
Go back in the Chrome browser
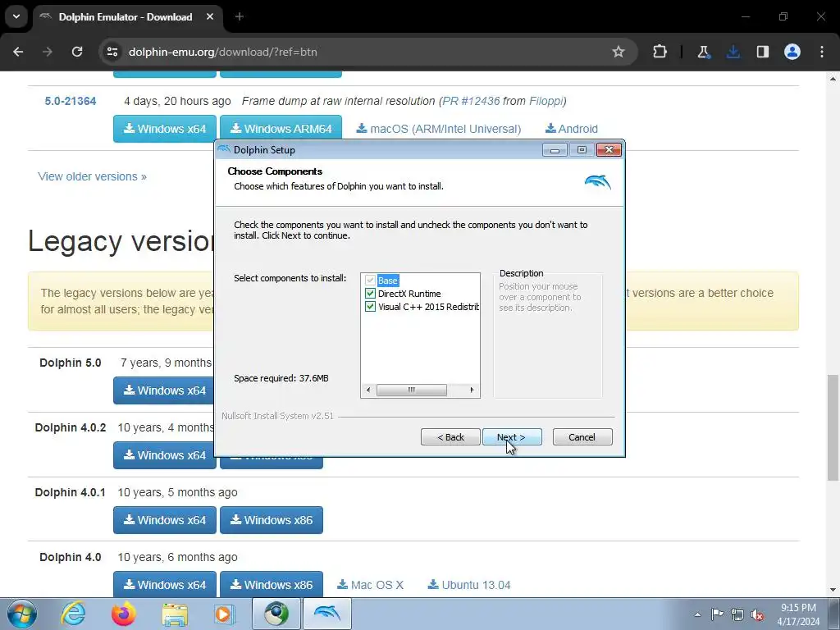(x=18, y=52)
